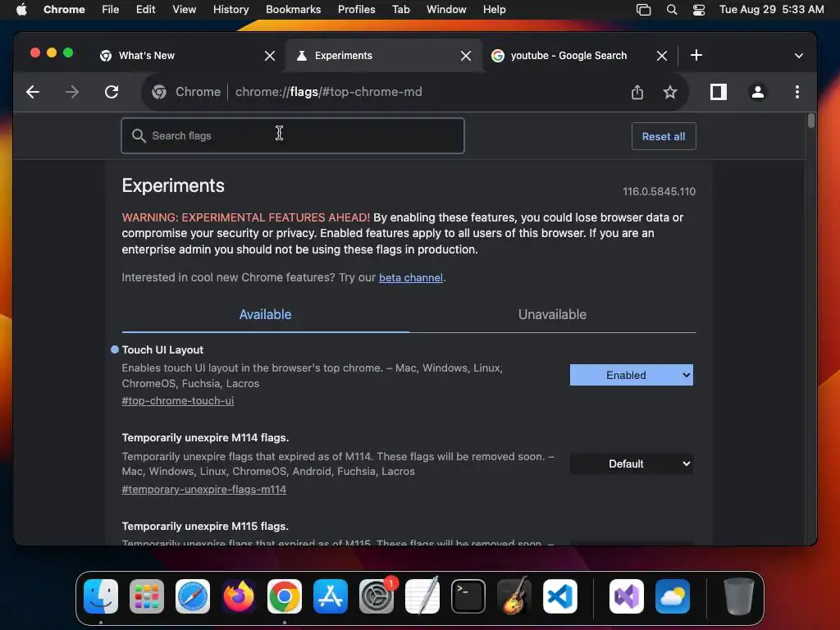Viewport: 840px width, 630px height.
Task: Click the page scrollbar thumb
Action: [811, 121]
